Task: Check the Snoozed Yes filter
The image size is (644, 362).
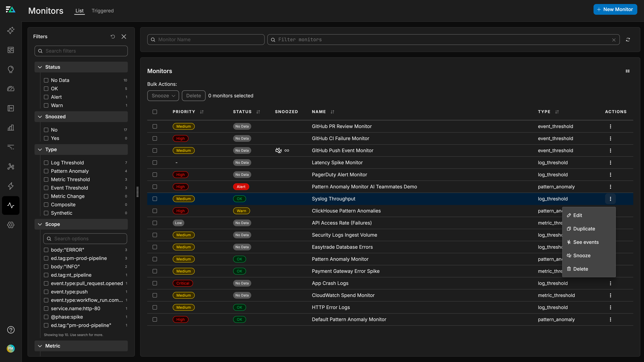Action: pos(46,138)
